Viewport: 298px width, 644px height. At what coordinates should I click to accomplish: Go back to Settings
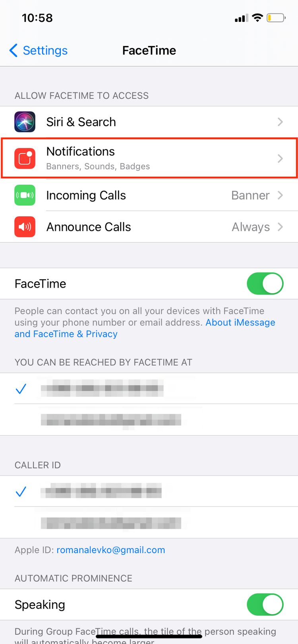coord(38,50)
